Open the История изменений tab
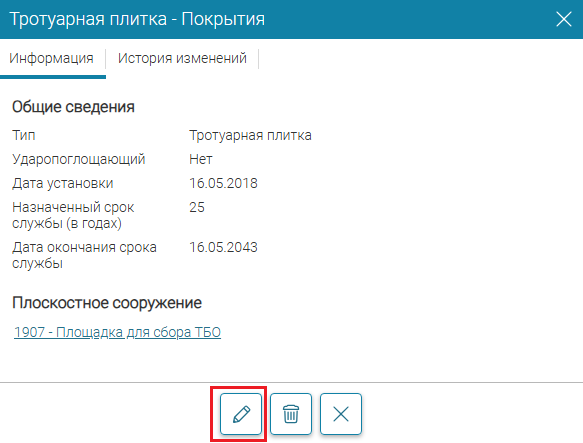Viewport: 583px width, 443px height. point(182,58)
